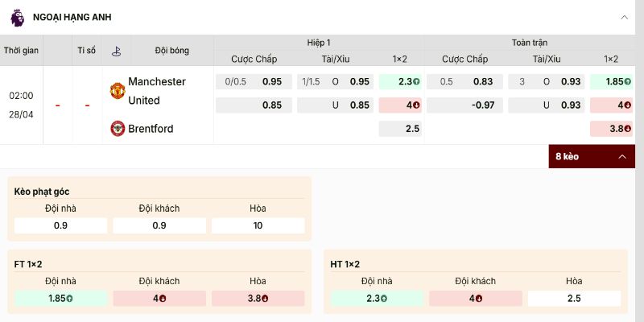Viewport: 644px width, 322px height.
Task: Choose HT 1×2 Hòa odds 2.5
Action: pyautogui.click(x=574, y=298)
